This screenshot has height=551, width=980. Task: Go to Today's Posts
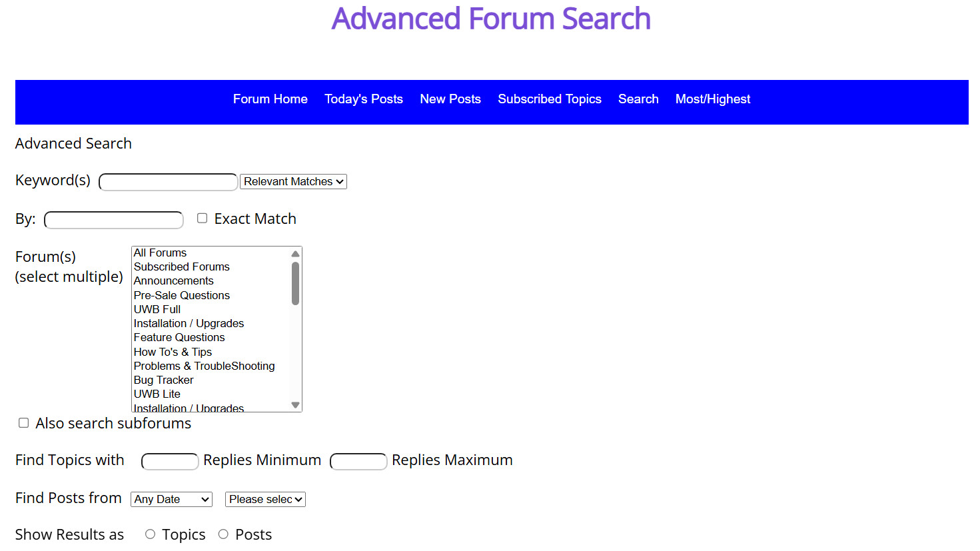pyautogui.click(x=364, y=99)
